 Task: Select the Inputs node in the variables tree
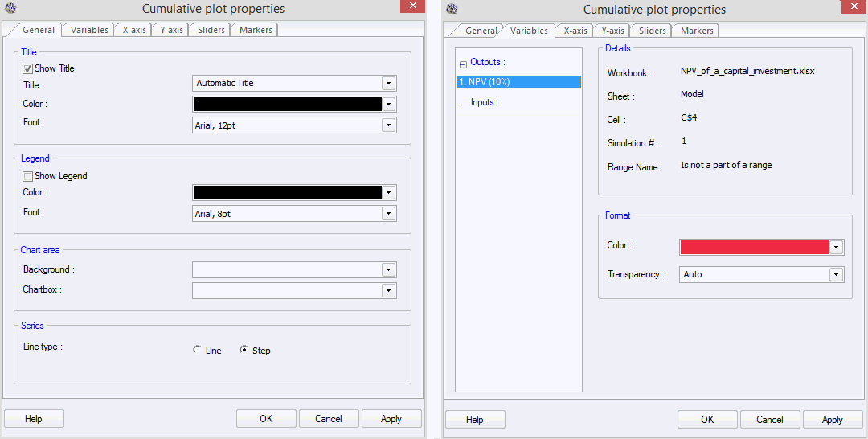(x=484, y=103)
